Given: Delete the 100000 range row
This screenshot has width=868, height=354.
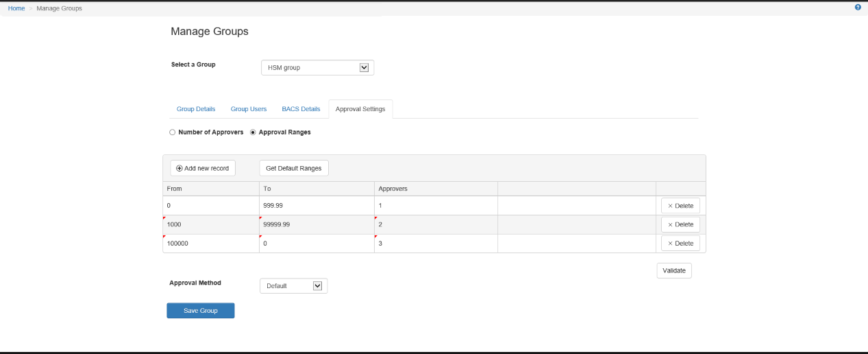Looking at the screenshot, I should pyautogui.click(x=680, y=244).
